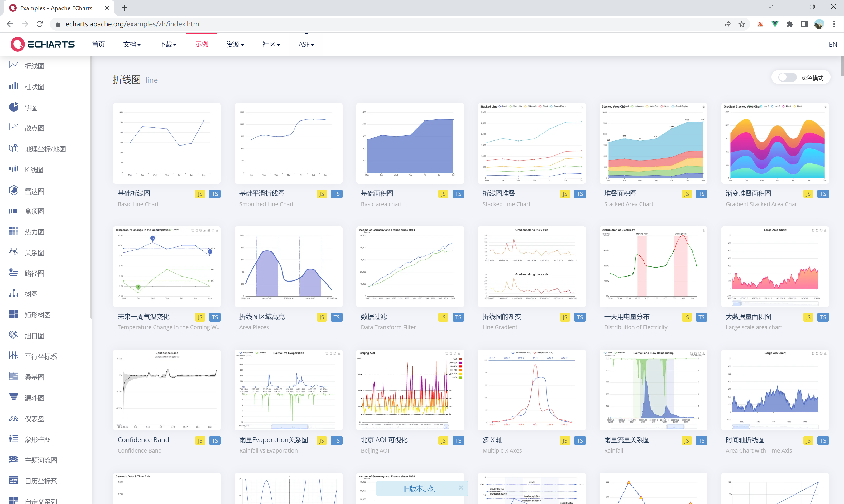The width and height of the screenshot is (844, 504).
Task: Dismiss the 旧版本示例 notification
Action: (461, 487)
